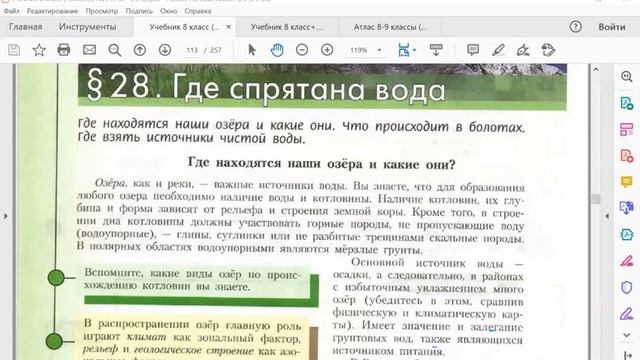640x360 pixels.
Task: Open the Fill & Sign purple pen icon
Action: coord(627,313)
